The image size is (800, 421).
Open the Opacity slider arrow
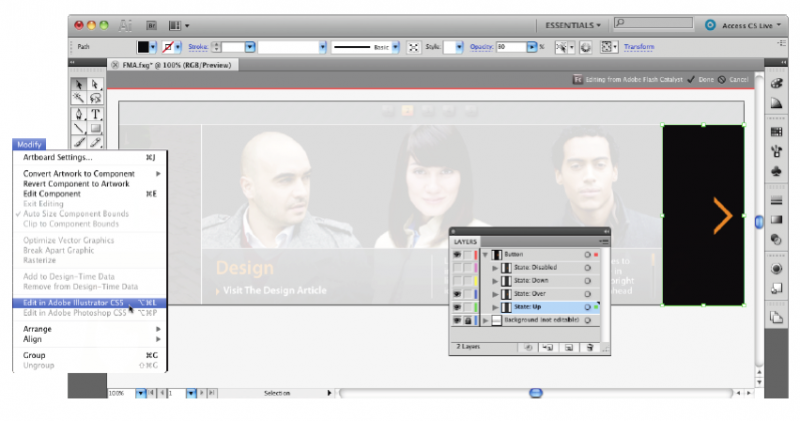(x=532, y=47)
